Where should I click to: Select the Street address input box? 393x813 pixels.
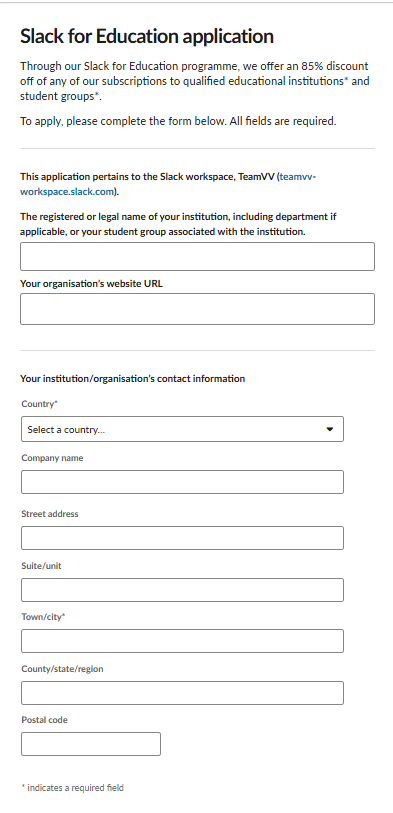pyautogui.click(x=182, y=538)
